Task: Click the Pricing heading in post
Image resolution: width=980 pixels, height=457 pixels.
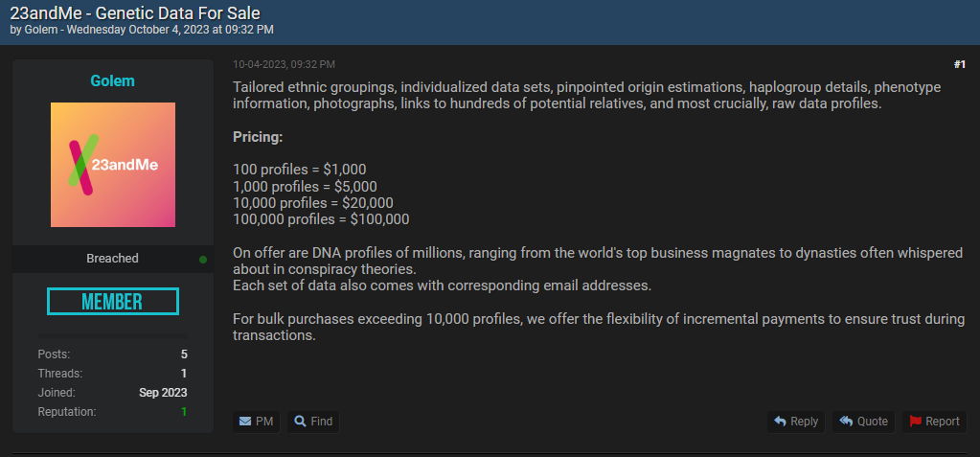Action: 258,137
